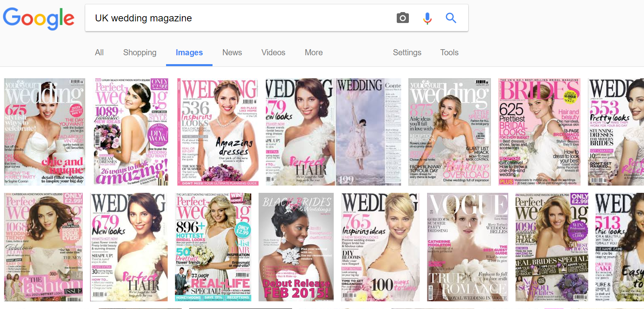Open search by image camera icon
Screen dimensions: 644x309
(402, 18)
